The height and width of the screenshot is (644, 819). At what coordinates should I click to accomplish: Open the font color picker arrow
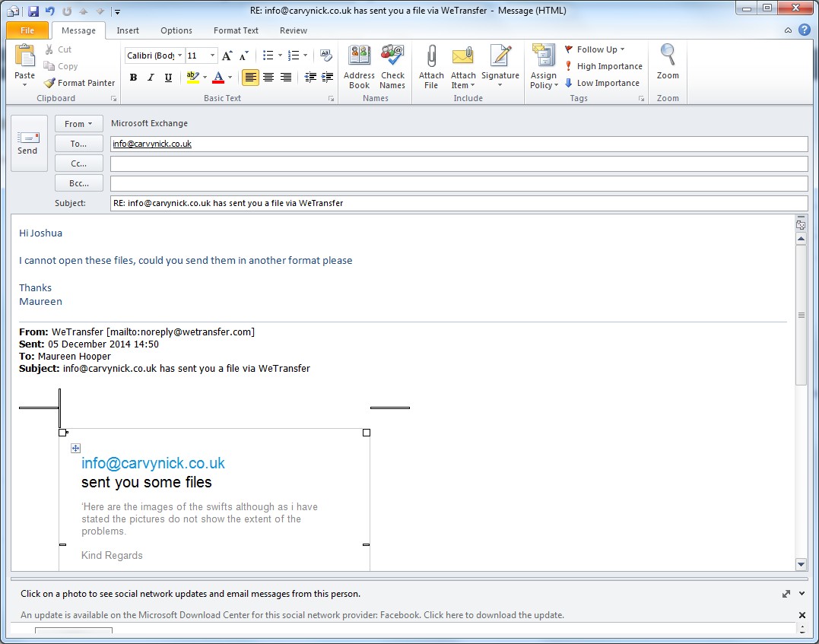point(230,78)
